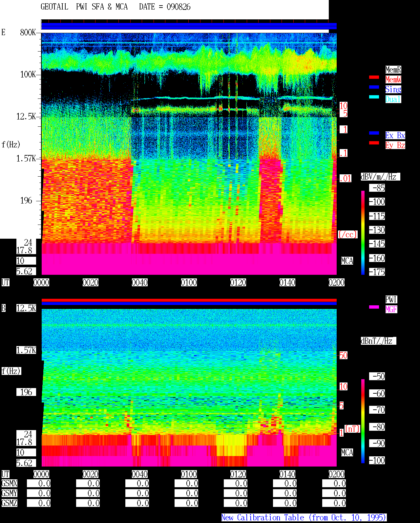
Task: Click the 0140 UT tick under the B spectrogram
Action: coord(287,474)
